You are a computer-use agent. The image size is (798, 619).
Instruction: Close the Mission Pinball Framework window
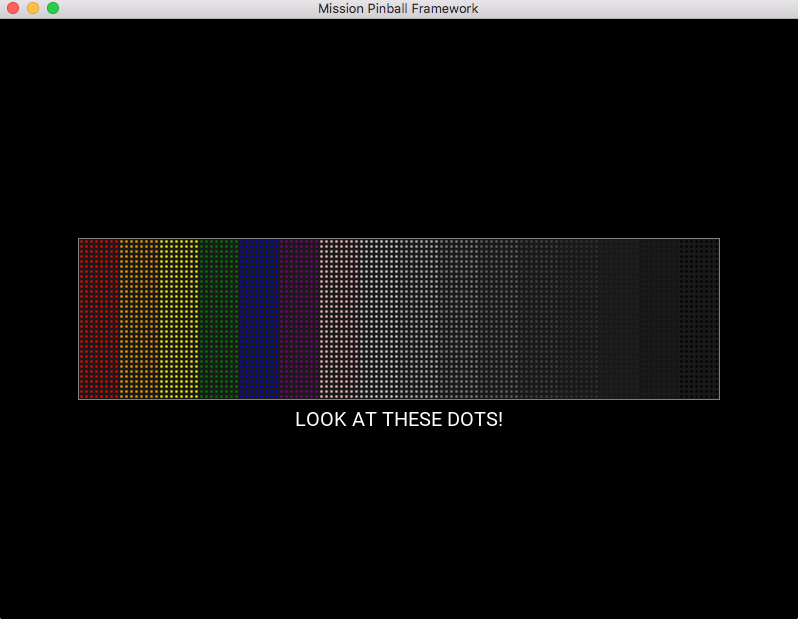click(x=13, y=9)
